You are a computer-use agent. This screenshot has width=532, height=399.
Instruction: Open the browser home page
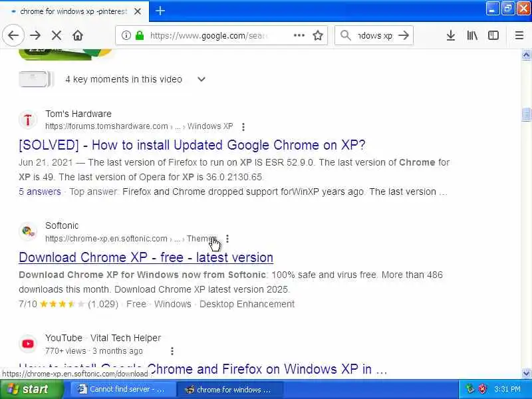point(78,35)
